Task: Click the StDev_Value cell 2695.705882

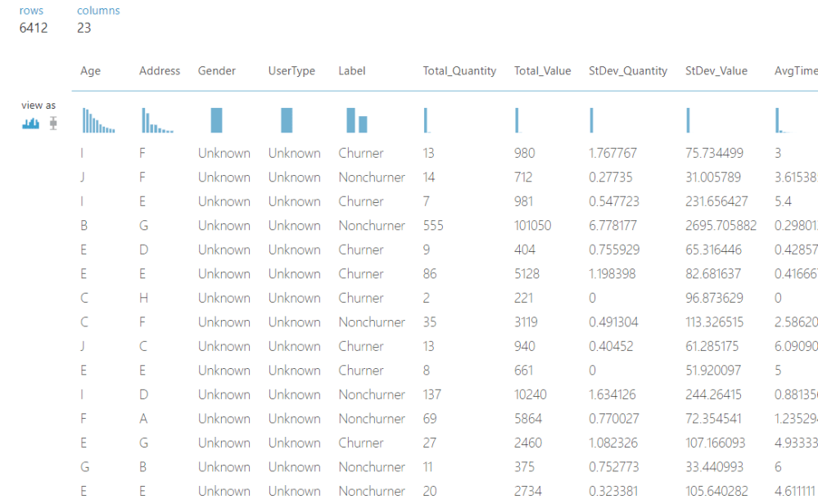Action: pos(721,226)
